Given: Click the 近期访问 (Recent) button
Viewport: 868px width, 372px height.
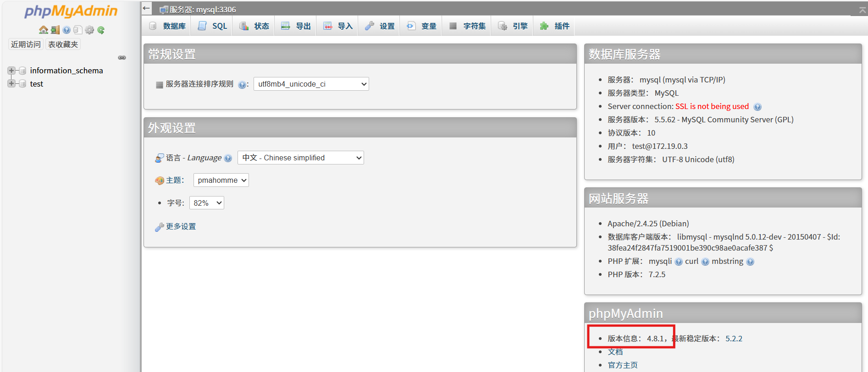Looking at the screenshot, I should tap(26, 44).
